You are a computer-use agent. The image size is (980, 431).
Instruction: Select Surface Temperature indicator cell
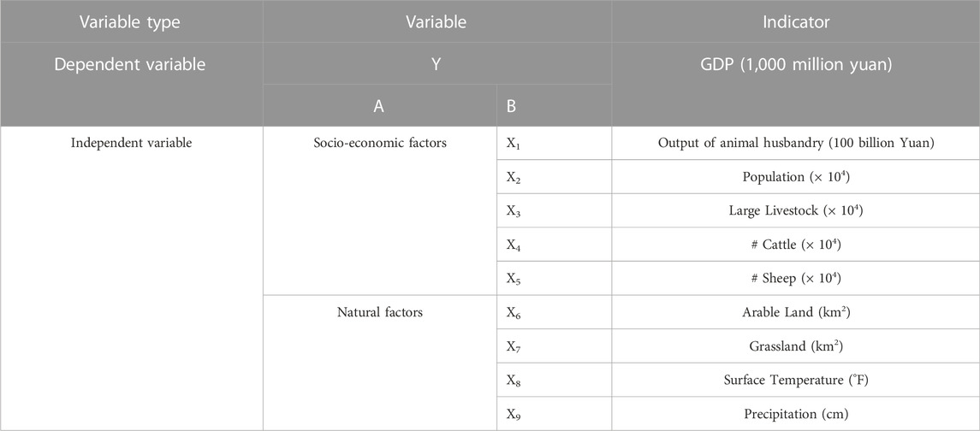tap(796, 379)
